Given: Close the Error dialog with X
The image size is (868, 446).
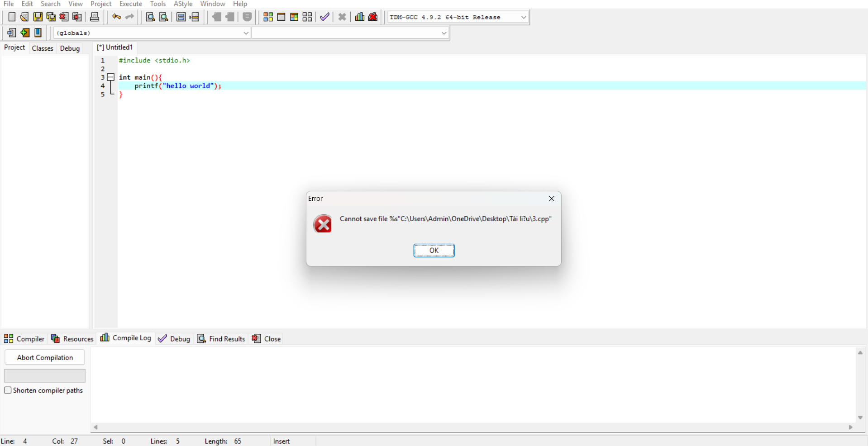Looking at the screenshot, I should tap(551, 199).
